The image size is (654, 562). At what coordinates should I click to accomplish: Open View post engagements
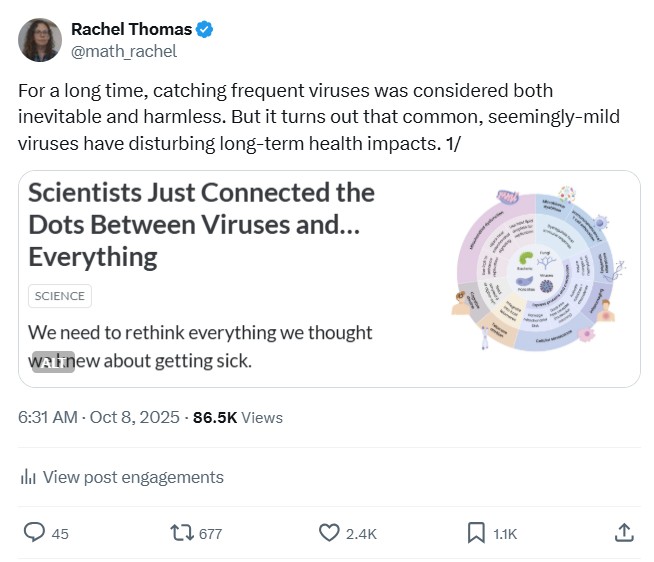point(133,477)
